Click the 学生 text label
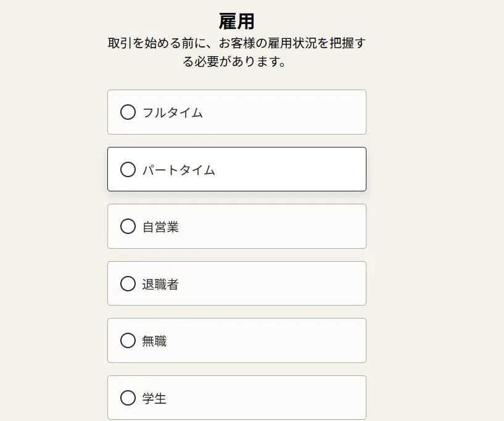504x421 pixels. (154, 398)
